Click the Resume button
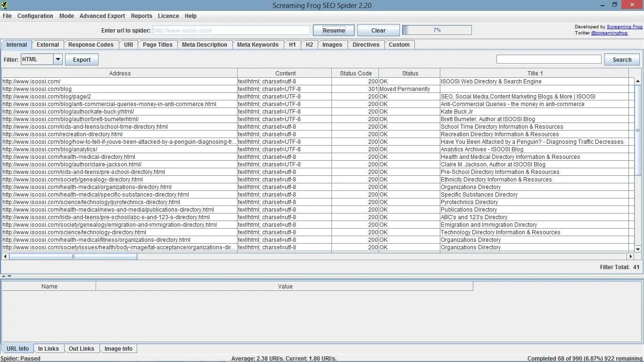644x362 pixels. pyautogui.click(x=334, y=30)
